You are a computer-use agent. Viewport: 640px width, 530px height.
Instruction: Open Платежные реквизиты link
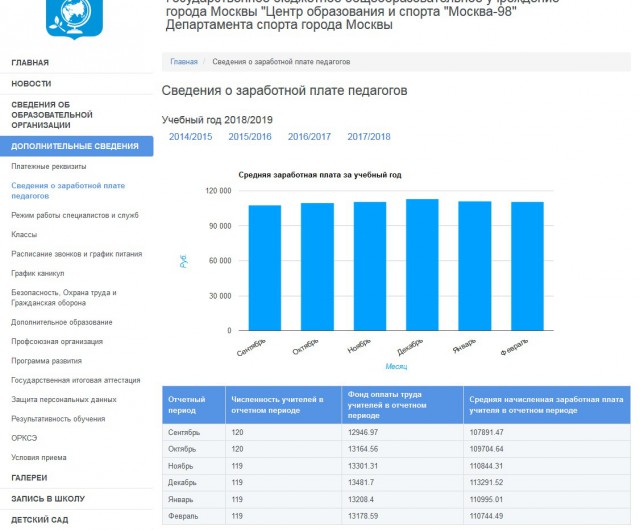click(49, 166)
